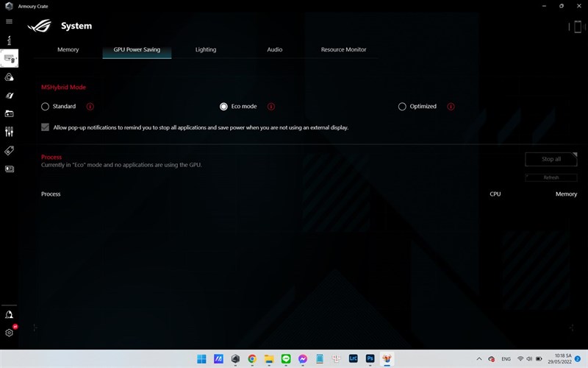Open clock and date 29/05/2022
Screen dimensions: 588x368
[x=559, y=358]
